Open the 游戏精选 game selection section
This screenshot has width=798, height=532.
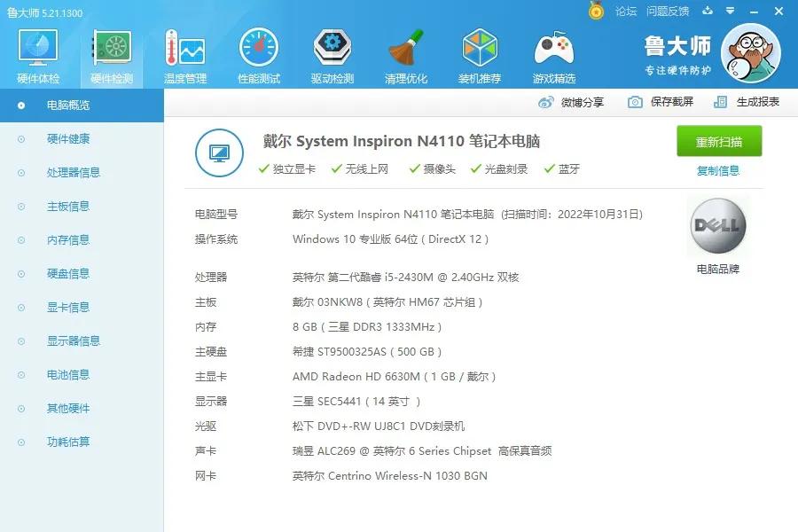tap(553, 51)
